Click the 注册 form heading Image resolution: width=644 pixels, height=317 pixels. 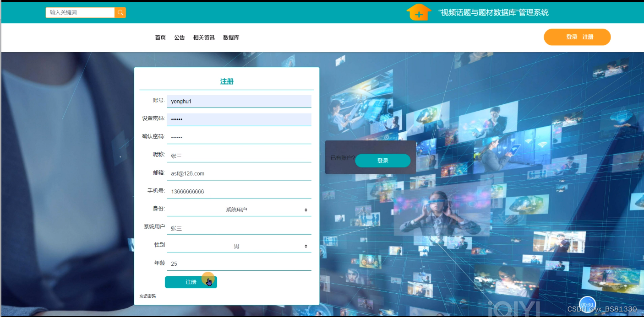pos(227,81)
